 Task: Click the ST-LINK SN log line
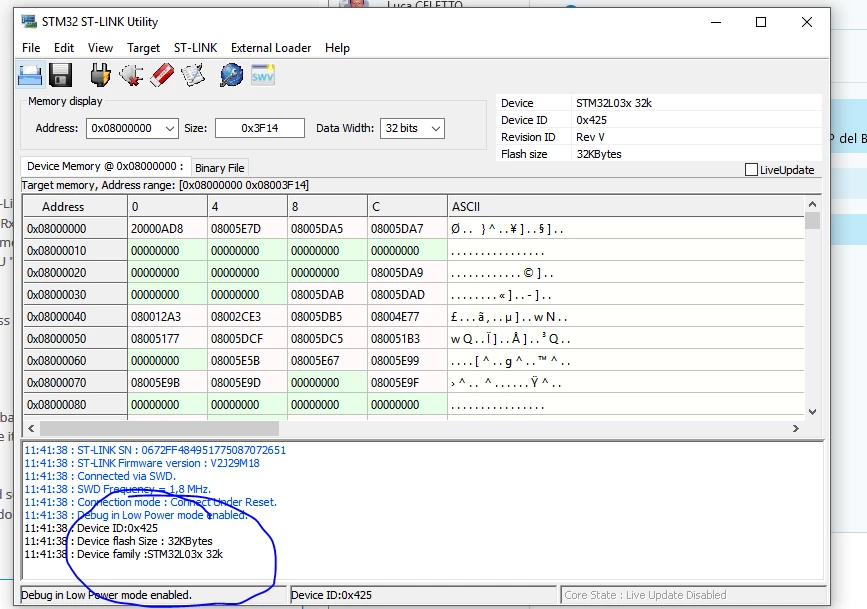[x=155, y=450]
